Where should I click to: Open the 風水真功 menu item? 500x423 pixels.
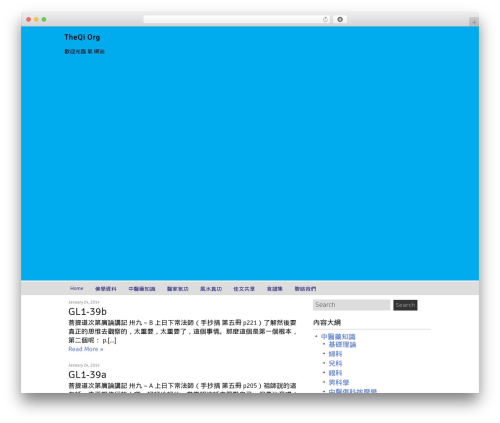tap(211, 289)
